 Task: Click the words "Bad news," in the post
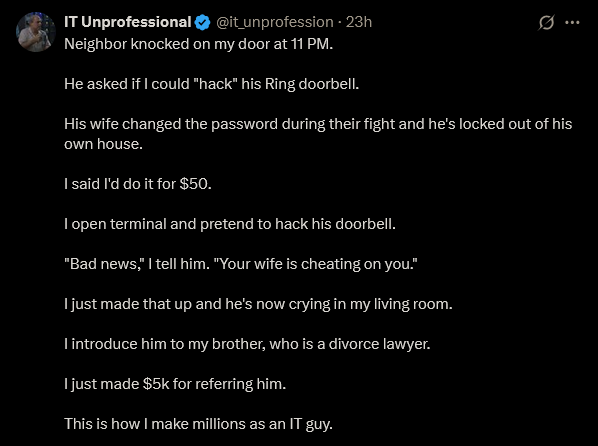(104, 264)
